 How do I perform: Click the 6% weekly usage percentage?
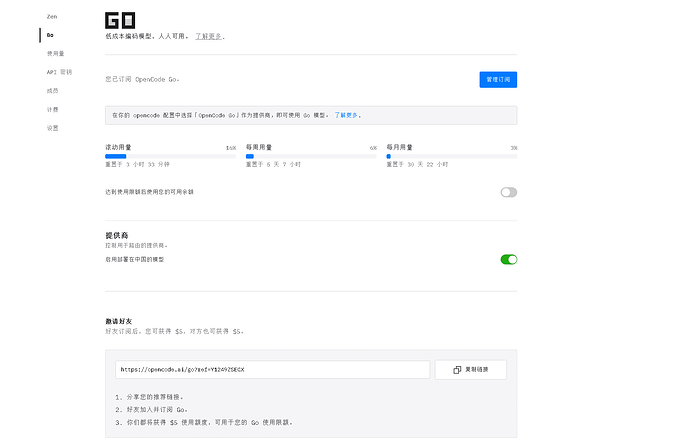coord(373,148)
